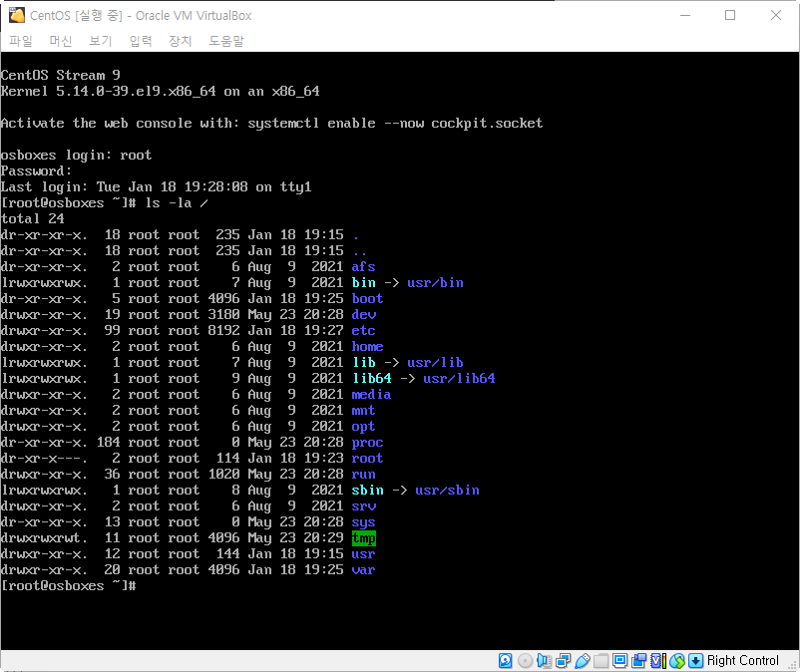Click the 'home' directory entry

pyautogui.click(x=367, y=347)
